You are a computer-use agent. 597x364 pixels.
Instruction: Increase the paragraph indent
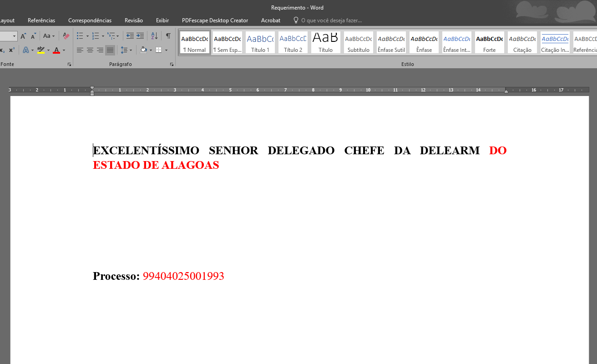[x=140, y=36]
